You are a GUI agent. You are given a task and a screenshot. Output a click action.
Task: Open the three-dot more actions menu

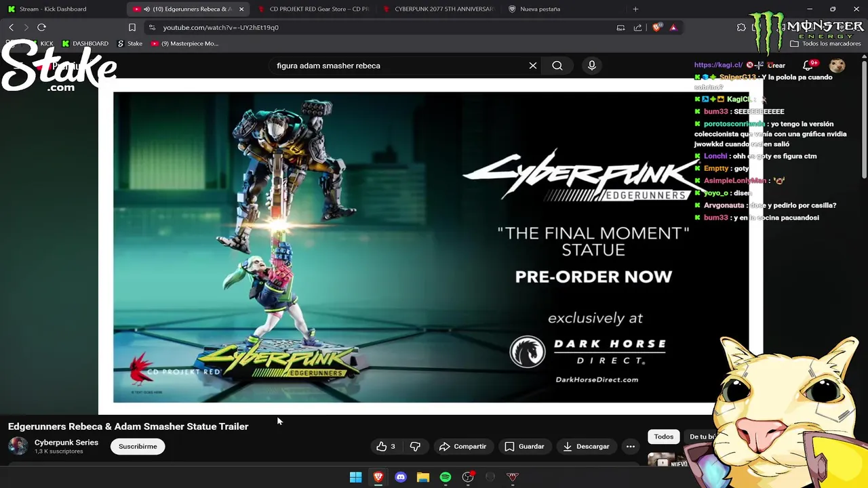coord(631,447)
